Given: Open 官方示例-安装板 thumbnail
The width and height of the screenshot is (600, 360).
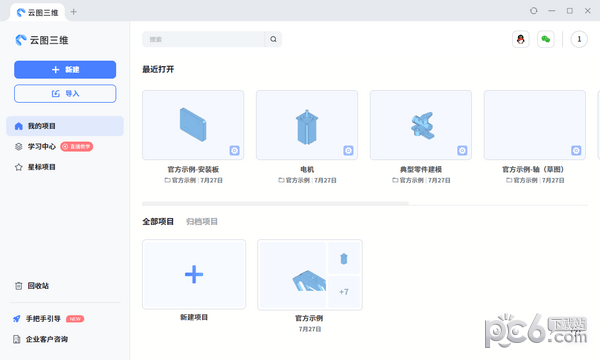Looking at the screenshot, I should [x=193, y=125].
